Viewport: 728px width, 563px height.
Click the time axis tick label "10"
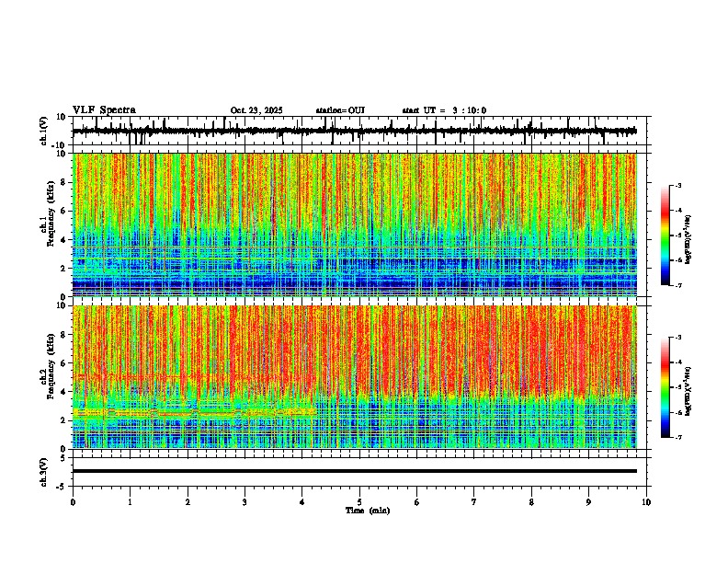point(646,502)
